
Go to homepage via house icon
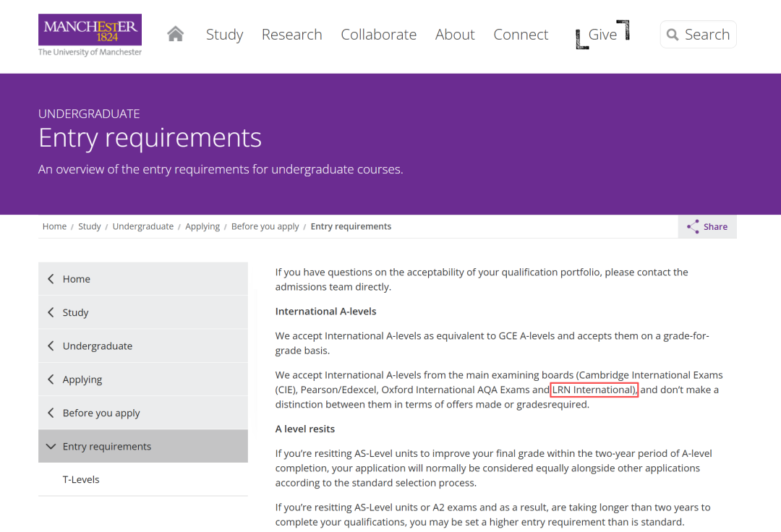(175, 34)
